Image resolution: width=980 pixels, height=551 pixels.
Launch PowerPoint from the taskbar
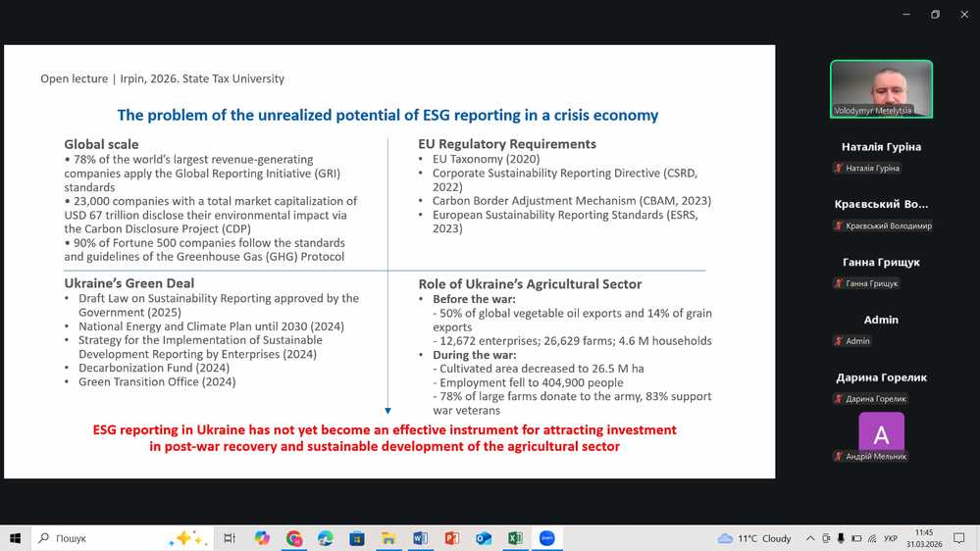(451, 538)
